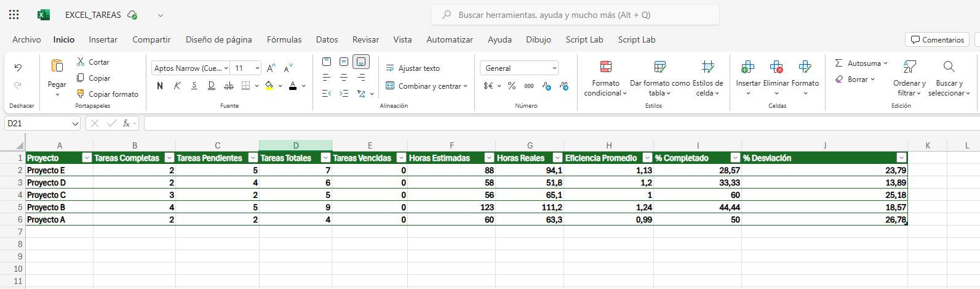980x289 pixels.
Task: Apply yellow fill color swatch
Action: 269,86
